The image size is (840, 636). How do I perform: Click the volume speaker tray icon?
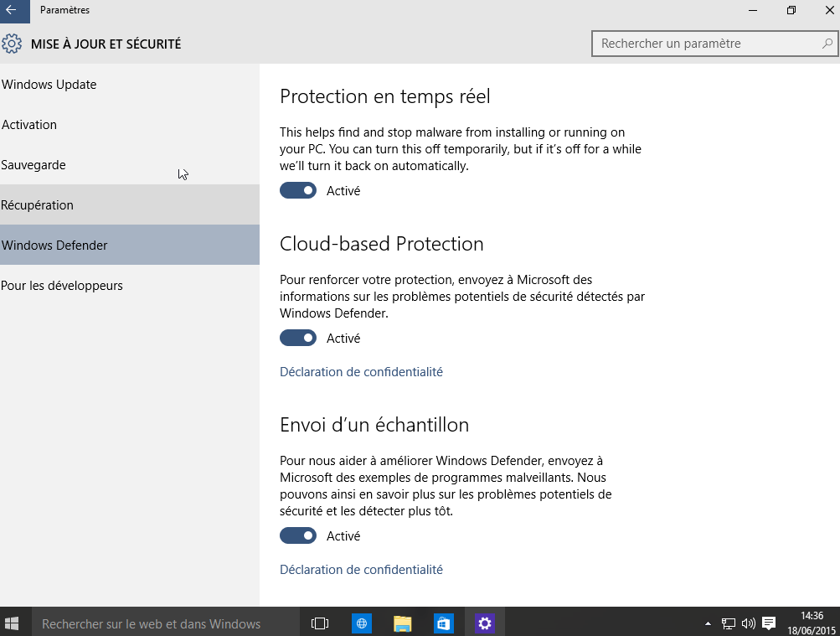749,623
